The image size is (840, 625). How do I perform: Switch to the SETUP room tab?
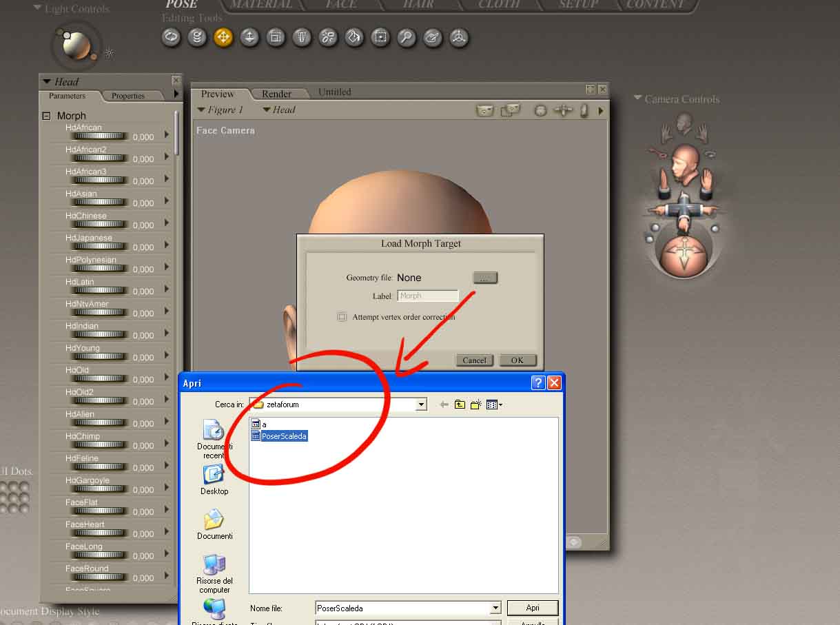578,5
